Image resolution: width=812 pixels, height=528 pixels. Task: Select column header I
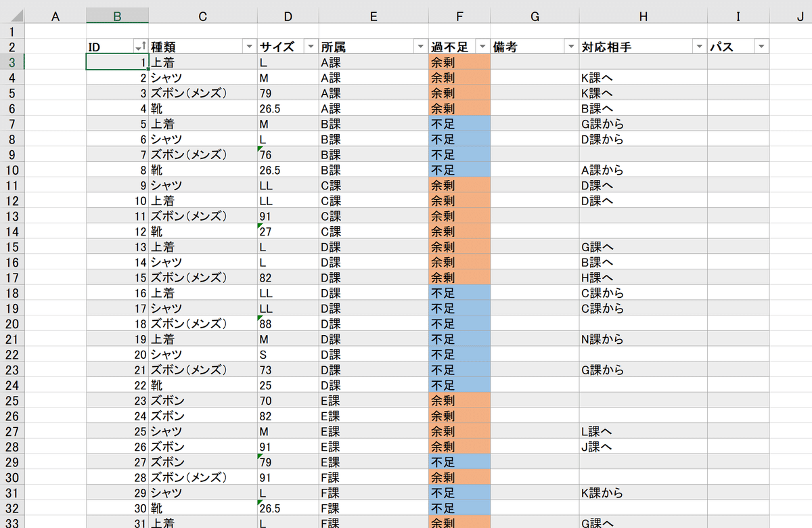pos(738,17)
